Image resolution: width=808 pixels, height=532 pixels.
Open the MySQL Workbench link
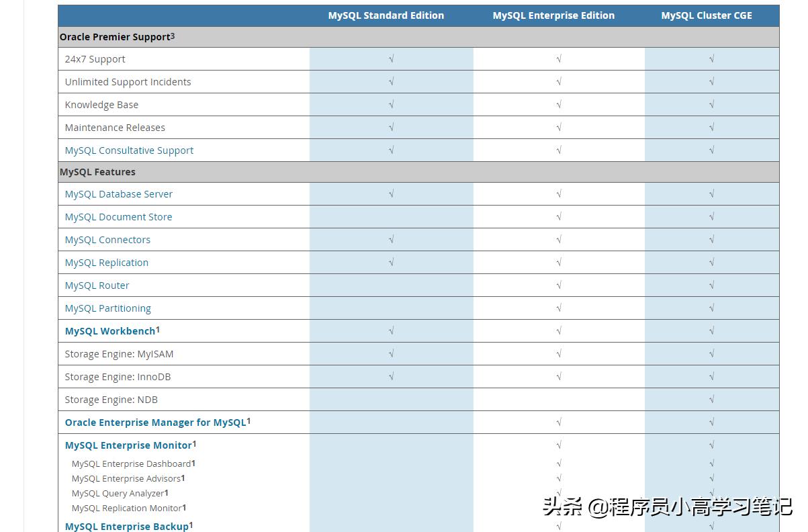pos(110,331)
